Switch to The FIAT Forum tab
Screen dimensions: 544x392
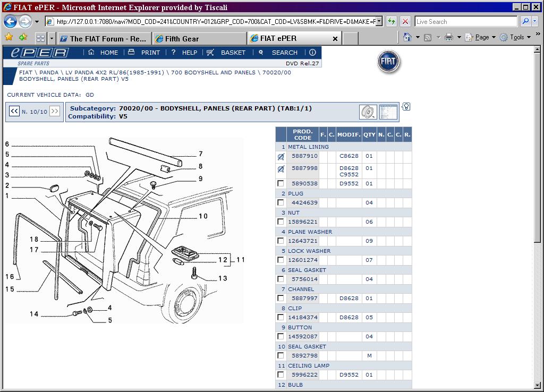(x=104, y=39)
